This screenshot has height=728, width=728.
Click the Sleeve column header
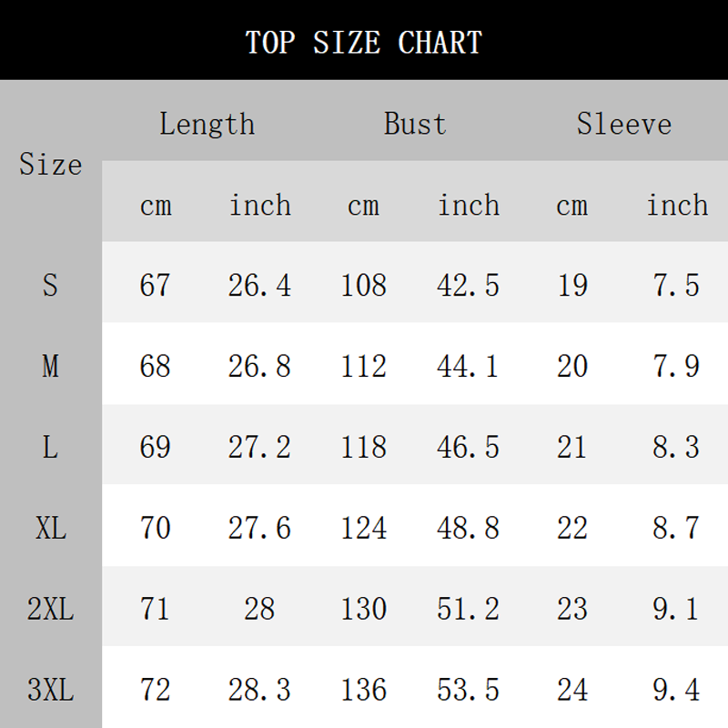click(x=624, y=124)
